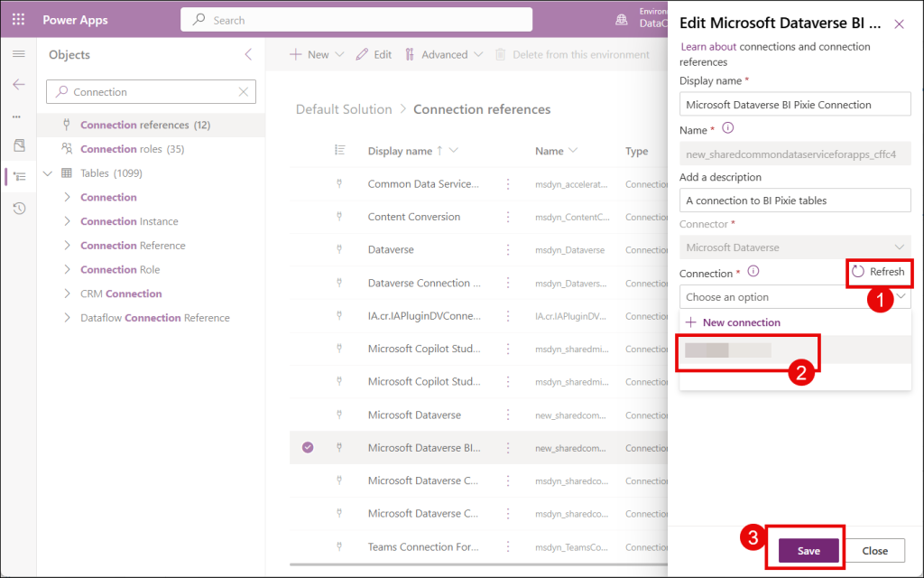
Task: Click the info icon beside Name field
Action: click(728, 129)
